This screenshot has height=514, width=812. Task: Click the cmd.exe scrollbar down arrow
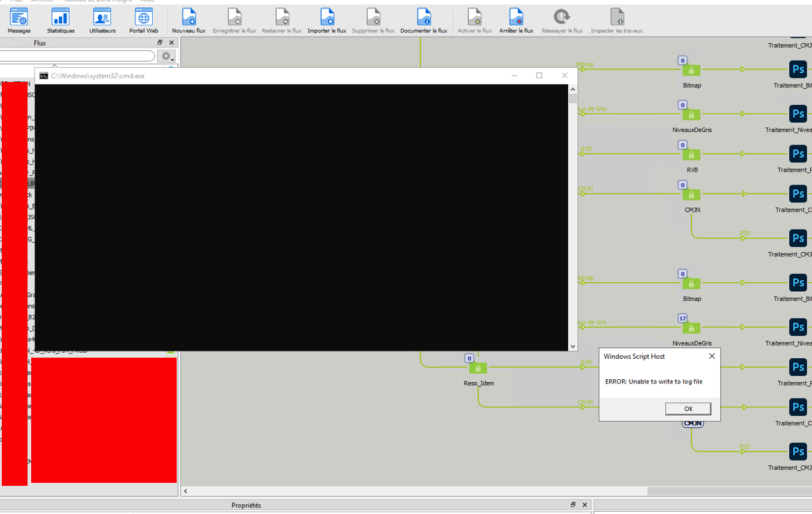tap(572, 346)
